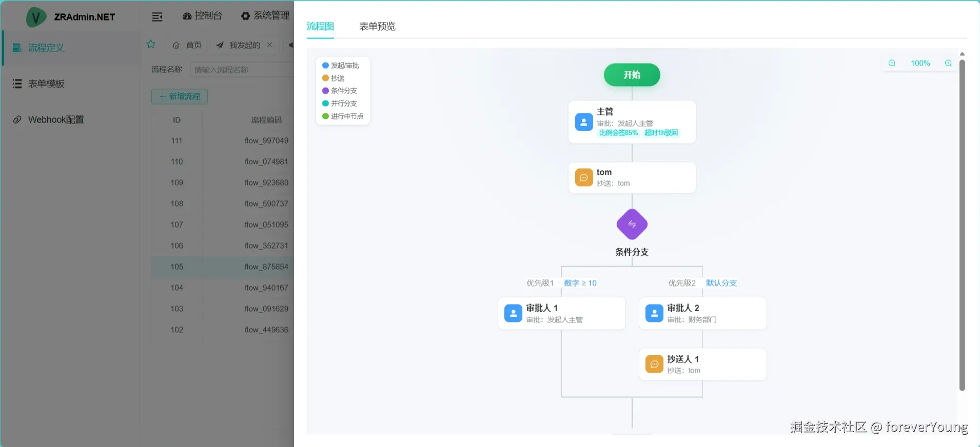
Task: Collapse the sidebar with hamburger icon
Action: (158, 17)
